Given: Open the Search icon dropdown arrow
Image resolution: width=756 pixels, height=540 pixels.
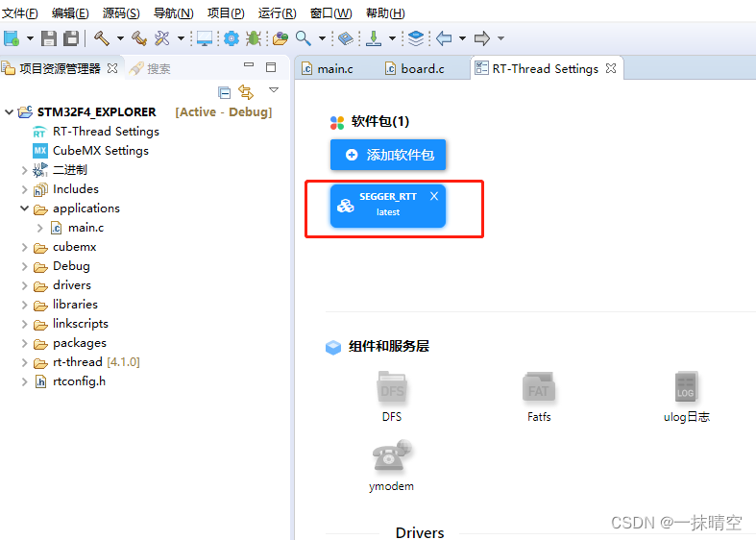Looking at the screenshot, I should pos(322,38).
